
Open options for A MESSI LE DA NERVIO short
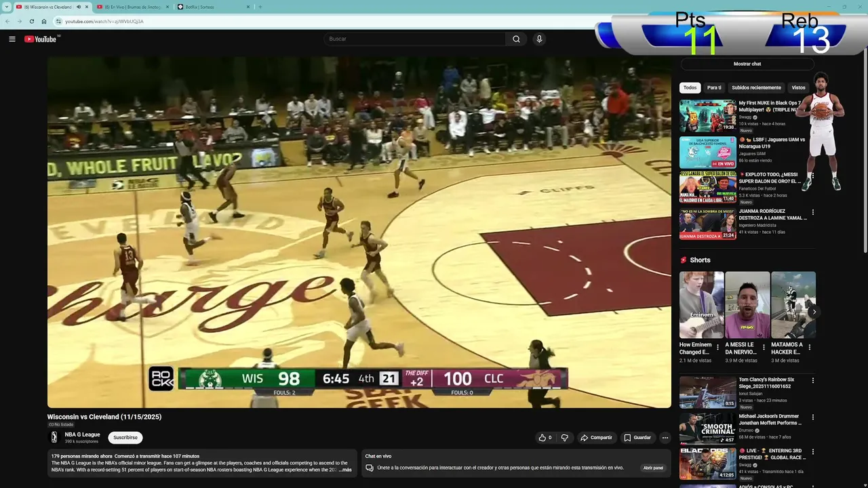click(x=764, y=348)
